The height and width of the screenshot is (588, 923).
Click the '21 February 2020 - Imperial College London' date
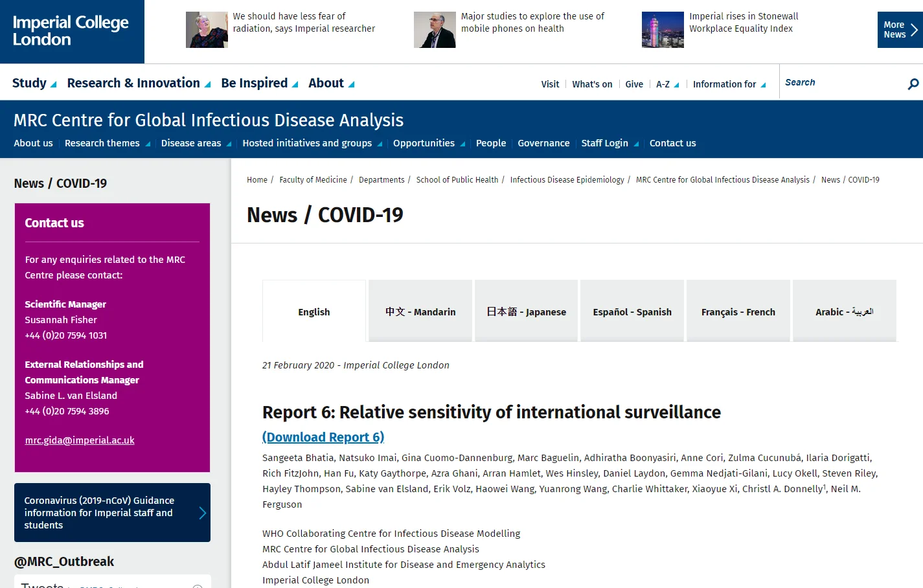356,365
